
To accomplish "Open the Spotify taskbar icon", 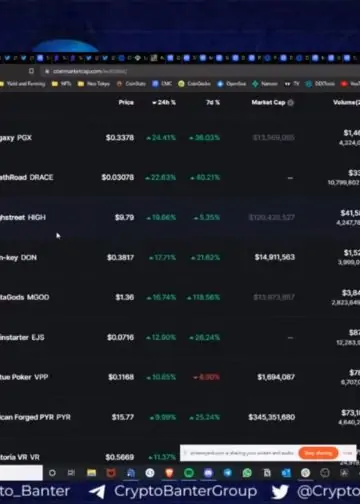I will pos(189,473).
